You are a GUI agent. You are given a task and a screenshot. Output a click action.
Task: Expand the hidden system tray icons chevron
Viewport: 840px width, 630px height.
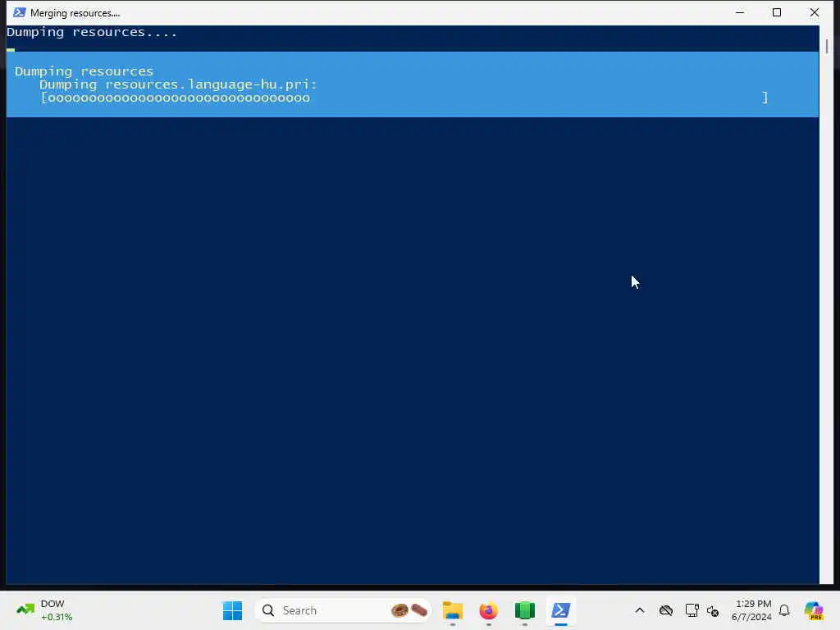pyautogui.click(x=640, y=610)
